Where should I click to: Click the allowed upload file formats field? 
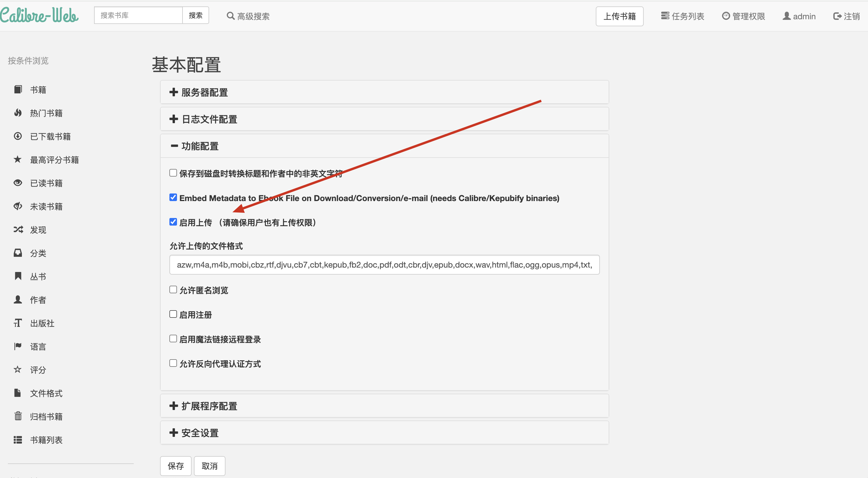pos(384,265)
